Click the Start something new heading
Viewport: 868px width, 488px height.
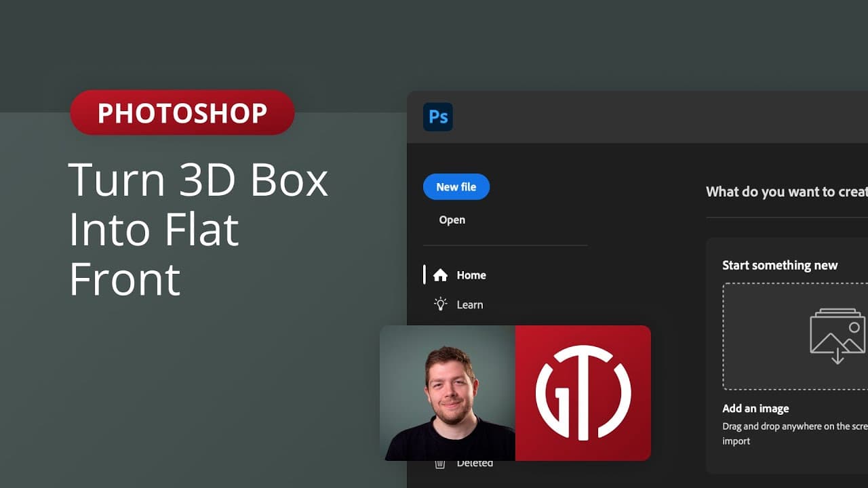click(x=780, y=265)
